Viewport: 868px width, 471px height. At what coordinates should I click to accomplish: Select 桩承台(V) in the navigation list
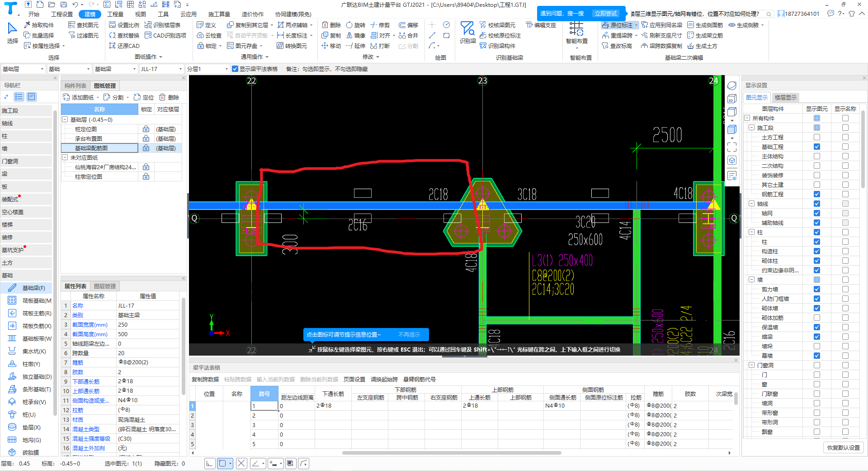[x=26, y=402]
